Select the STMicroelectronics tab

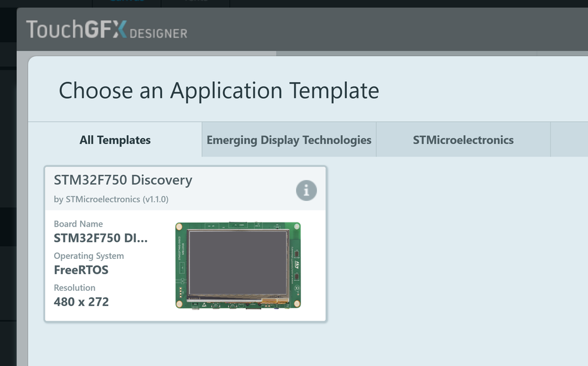pyautogui.click(x=463, y=140)
